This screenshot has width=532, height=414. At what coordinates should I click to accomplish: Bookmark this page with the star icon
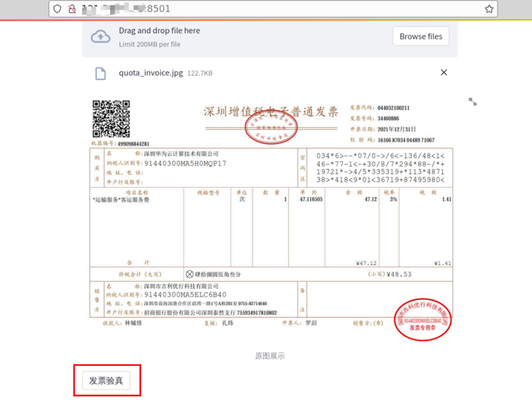point(489,9)
